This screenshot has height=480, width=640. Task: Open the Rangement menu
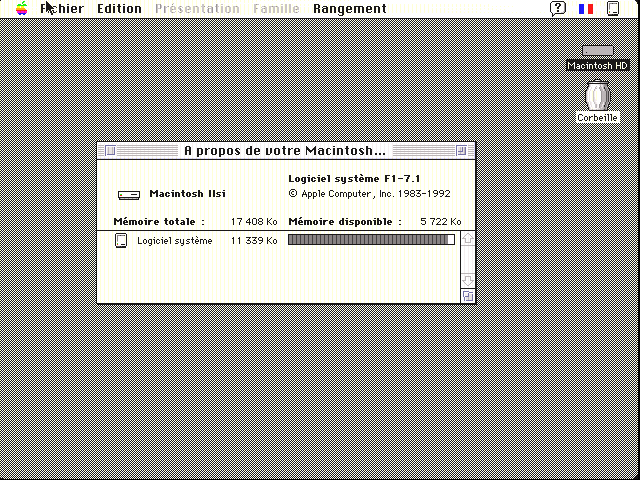click(x=350, y=9)
